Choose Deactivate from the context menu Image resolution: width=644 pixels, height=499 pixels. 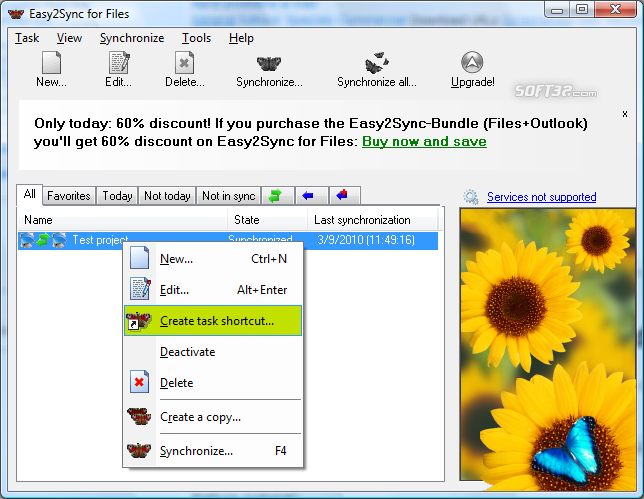pos(213,352)
